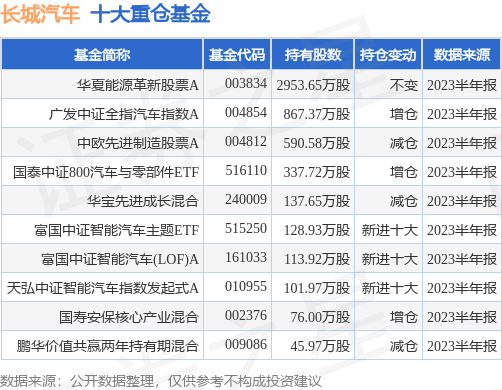The height and width of the screenshot is (390, 502).
Task: Click fund name 天弘中证智能汽车指数发起式A
Action: 103,288
